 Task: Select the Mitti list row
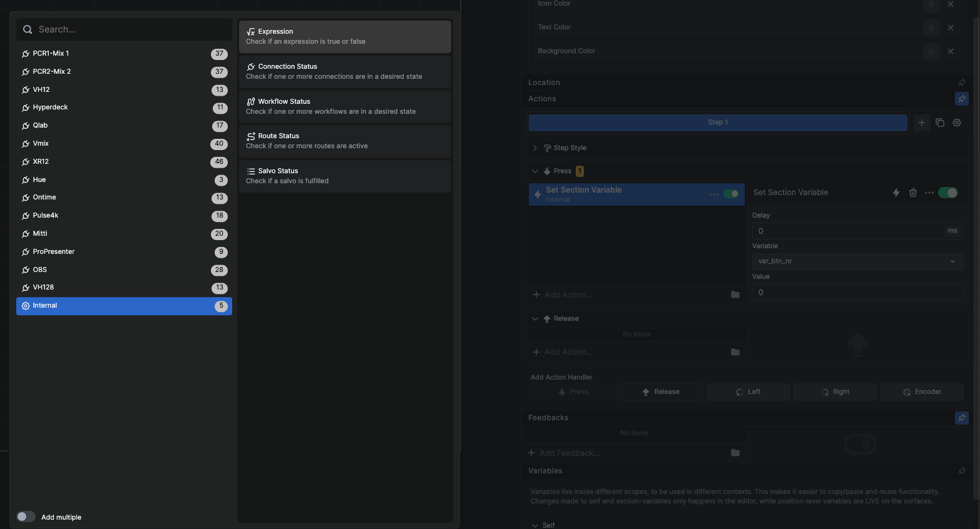124,234
